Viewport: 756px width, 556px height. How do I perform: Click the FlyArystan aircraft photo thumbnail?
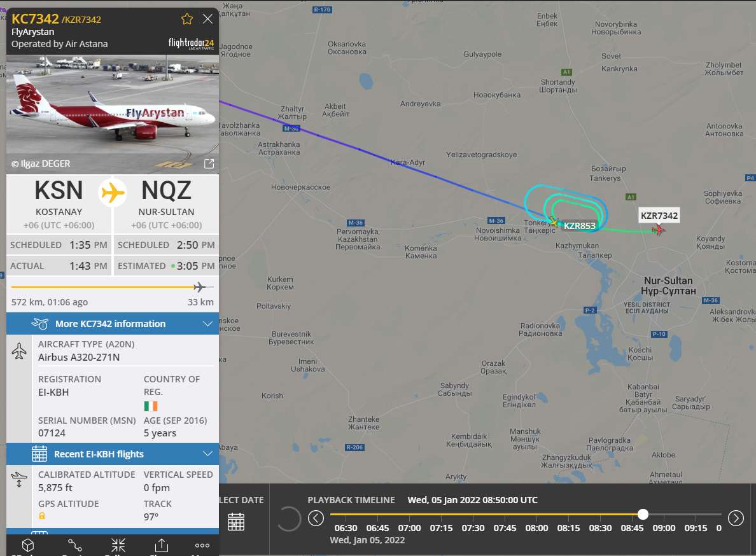113,114
